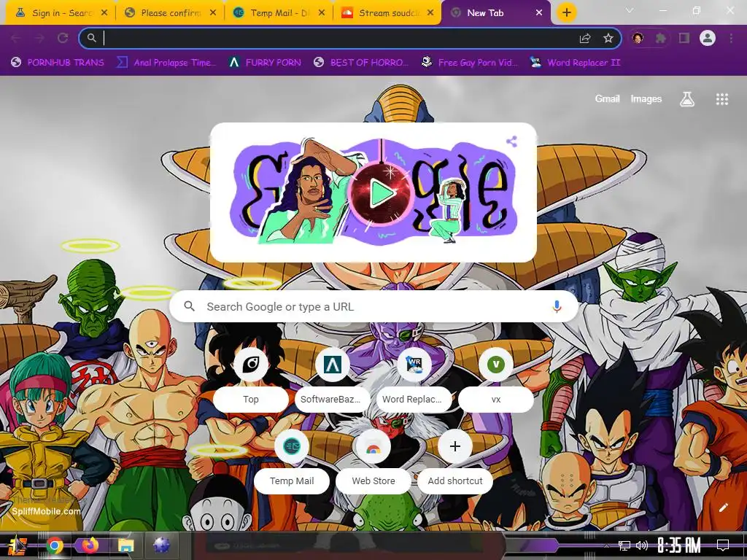Toggle the browser side panel

point(684,38)
